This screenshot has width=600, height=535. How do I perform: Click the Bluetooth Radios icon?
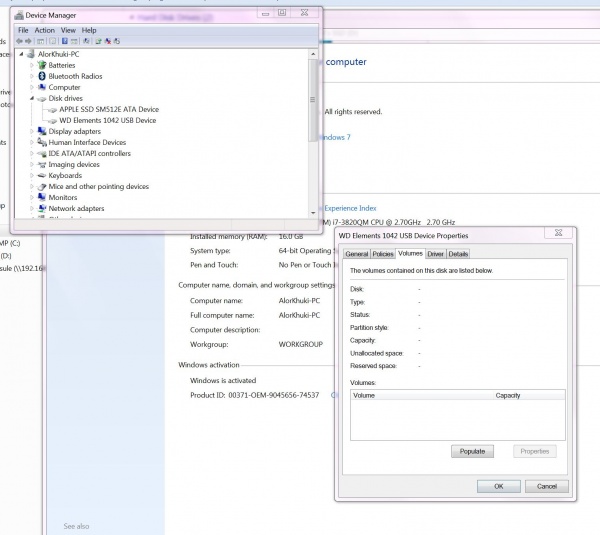(42, 76)
